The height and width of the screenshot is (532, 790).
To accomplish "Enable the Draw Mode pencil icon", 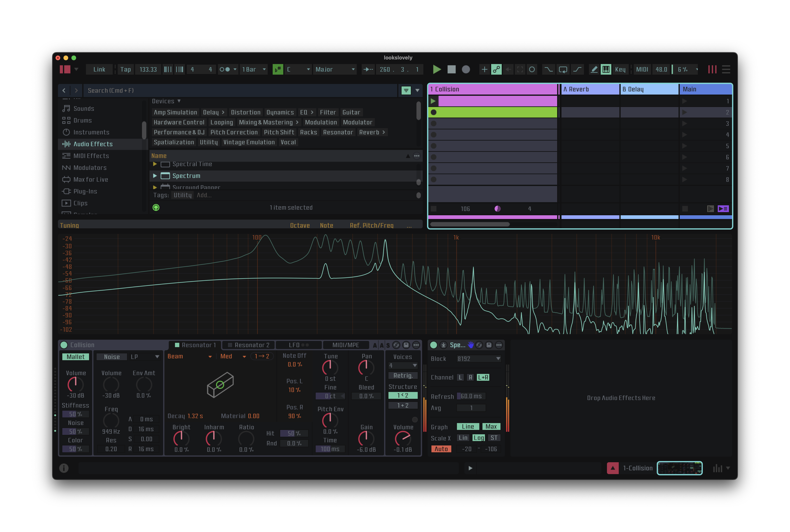I will coord(594,70).
